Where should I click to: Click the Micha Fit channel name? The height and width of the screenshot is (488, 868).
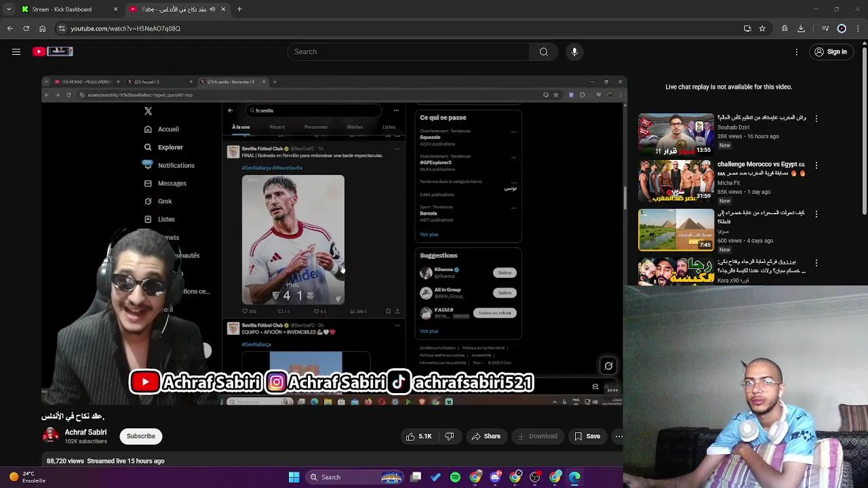click(729, 183)
